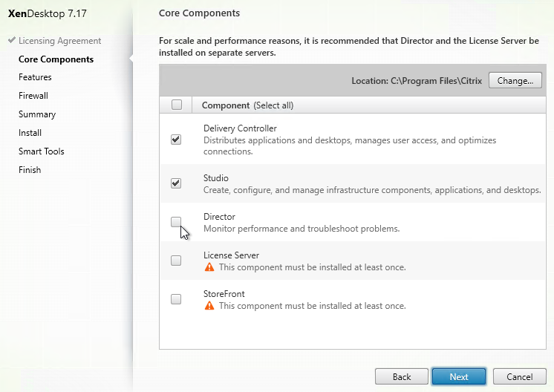
Task: Click the Studio description about infrastructure components
Action: (x=372, y=190)
